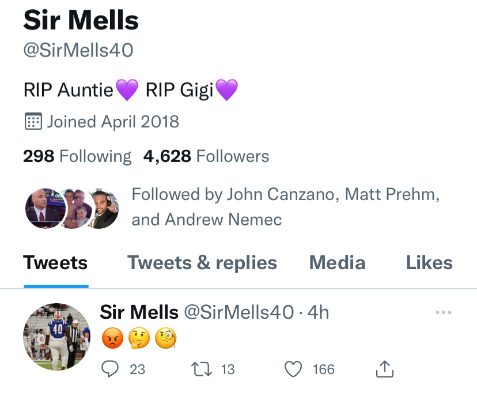Click the 4h tweet timestamp
The image size is (477, 400).
(318, 312)
